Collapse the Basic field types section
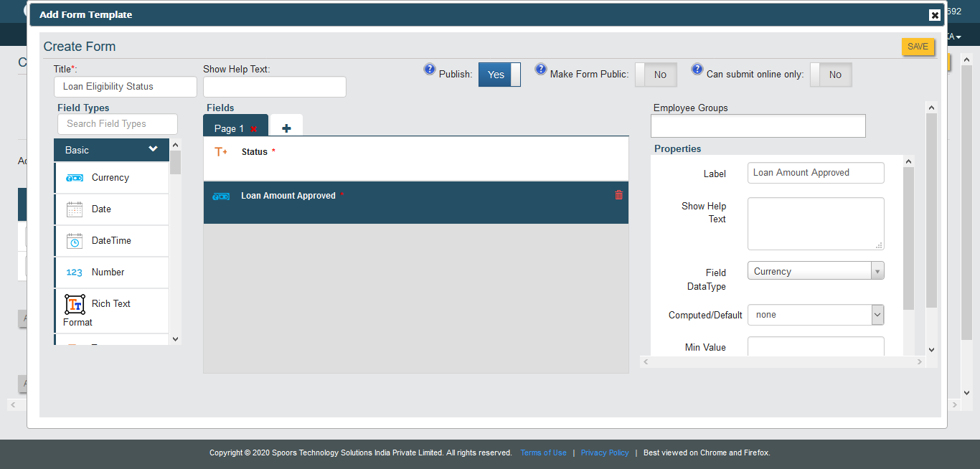980x469 pixels. coord(153,149)
